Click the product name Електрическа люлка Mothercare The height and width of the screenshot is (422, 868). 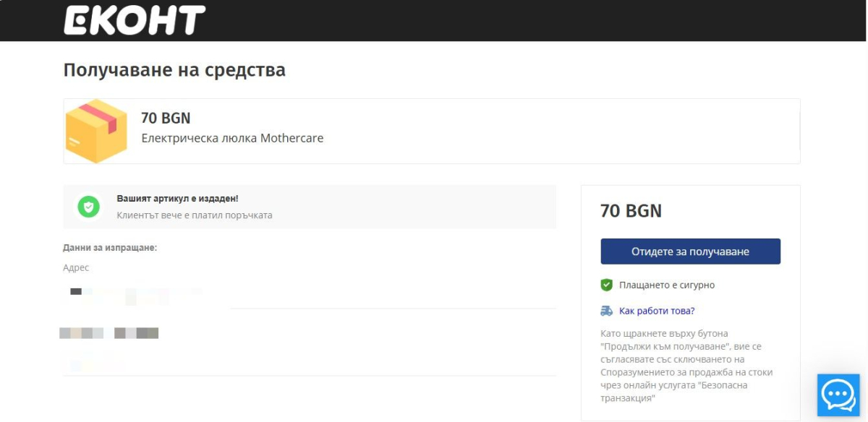tap(232, 138)
